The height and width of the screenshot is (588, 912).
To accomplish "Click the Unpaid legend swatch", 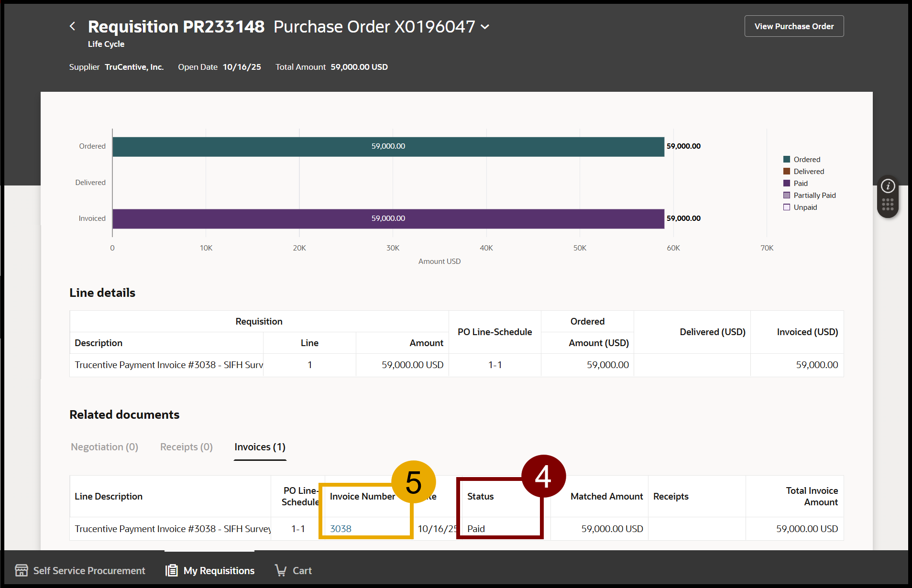I will 787,207.
